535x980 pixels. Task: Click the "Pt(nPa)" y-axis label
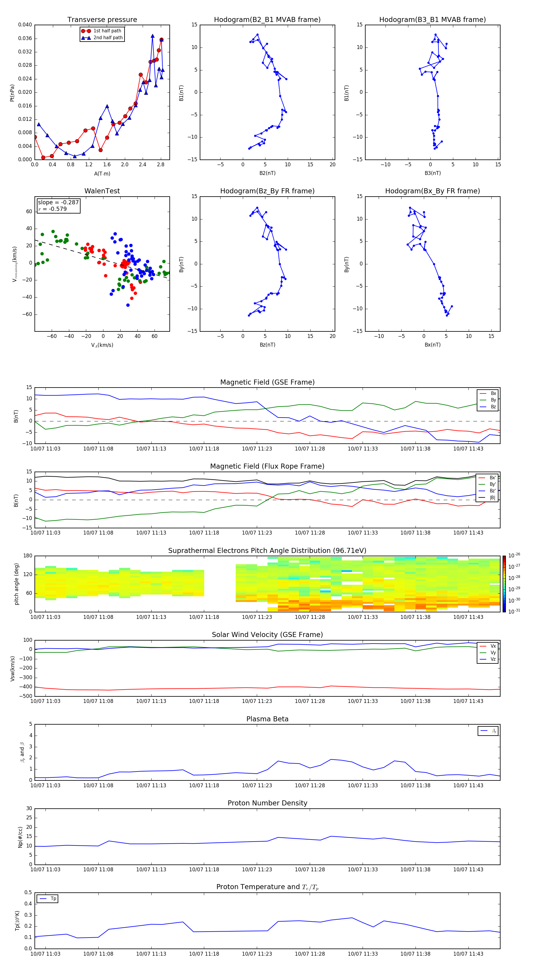[12, 93]
